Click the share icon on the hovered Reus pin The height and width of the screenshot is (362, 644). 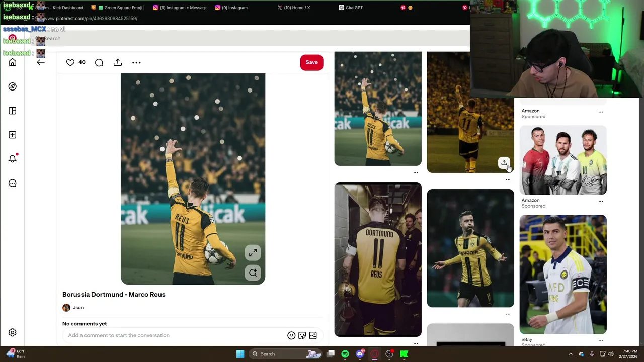504,163
